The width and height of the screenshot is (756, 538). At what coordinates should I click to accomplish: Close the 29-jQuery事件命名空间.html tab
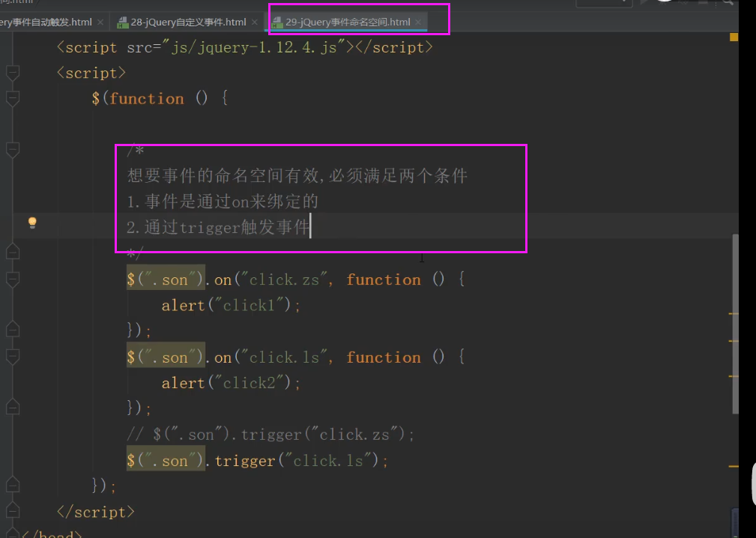(418, 22)
